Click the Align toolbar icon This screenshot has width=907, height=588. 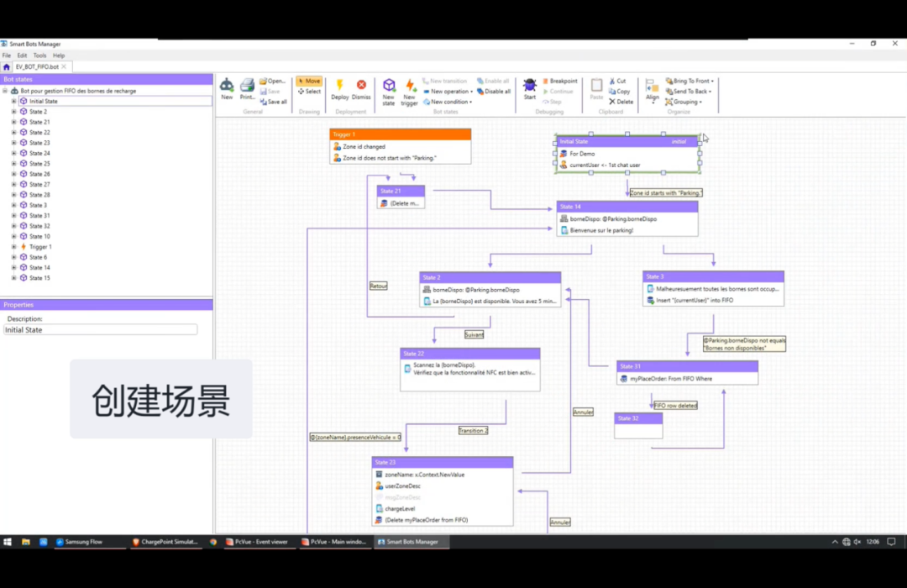(652, 90)
